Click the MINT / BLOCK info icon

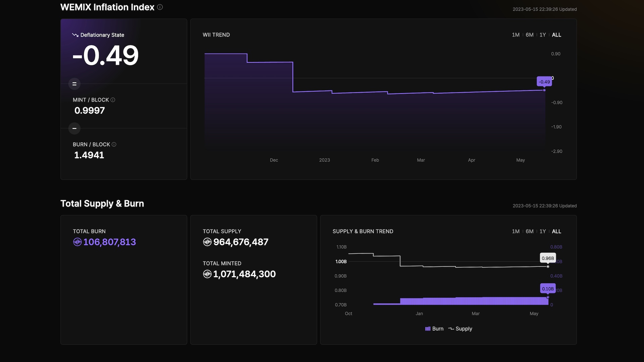click(113, 100)
